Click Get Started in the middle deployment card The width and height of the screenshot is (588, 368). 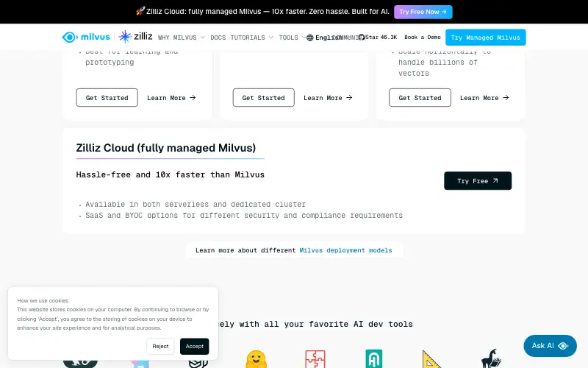pos(263,98)
